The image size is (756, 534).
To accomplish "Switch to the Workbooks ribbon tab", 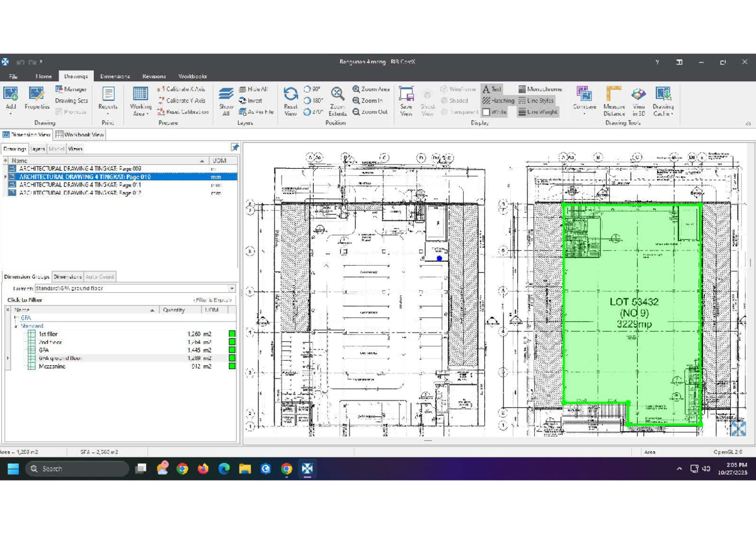I will (x=192, y=76).
